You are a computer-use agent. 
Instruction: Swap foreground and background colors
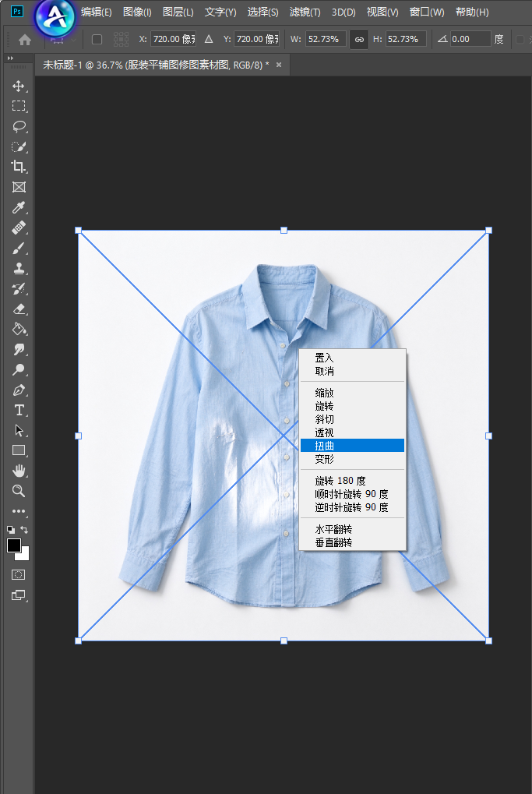tap(24, 530)
